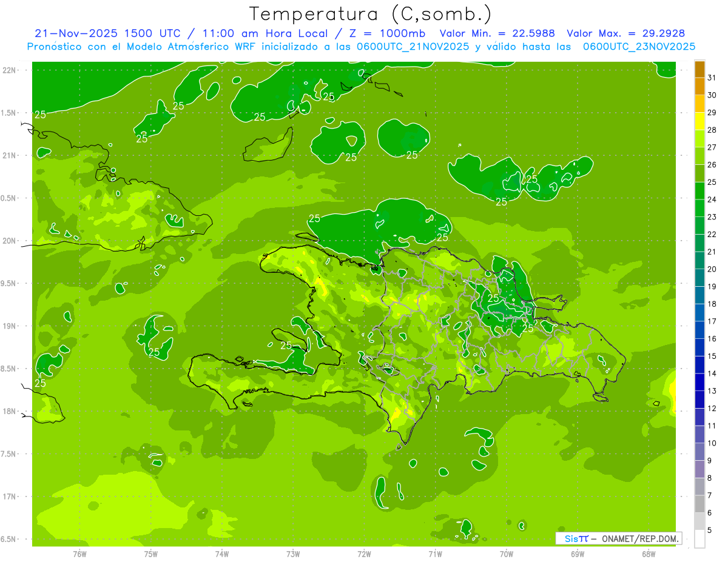Click the title 'Temperatura (C,somb.)'
The image size is (728, 562).
click(371, 14)
